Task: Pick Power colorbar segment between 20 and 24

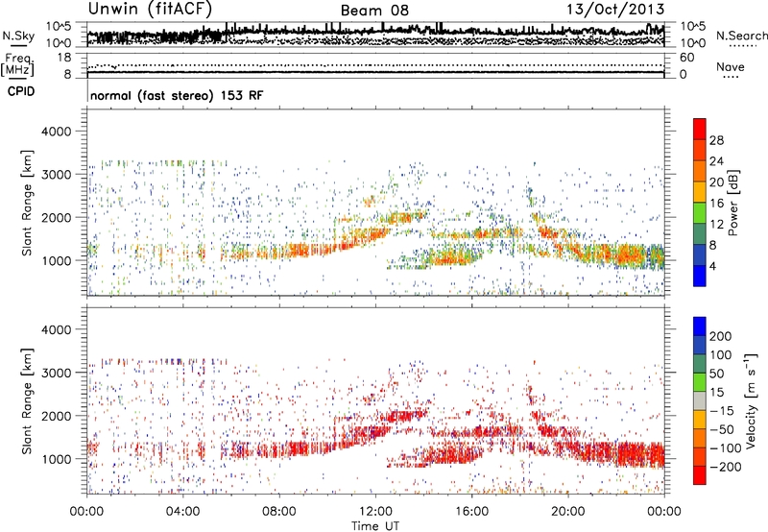Action: (x=700, y=171)
